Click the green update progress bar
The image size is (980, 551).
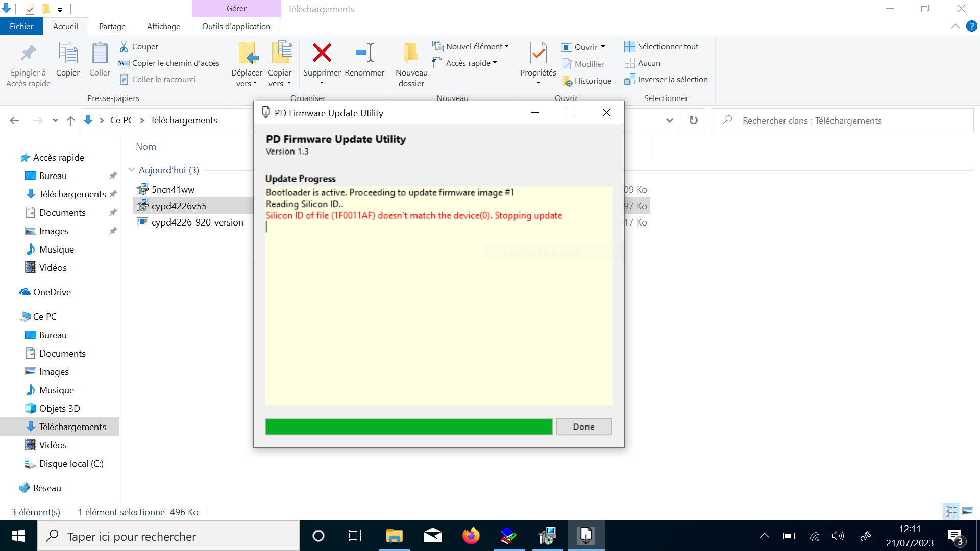click(408, 427)
